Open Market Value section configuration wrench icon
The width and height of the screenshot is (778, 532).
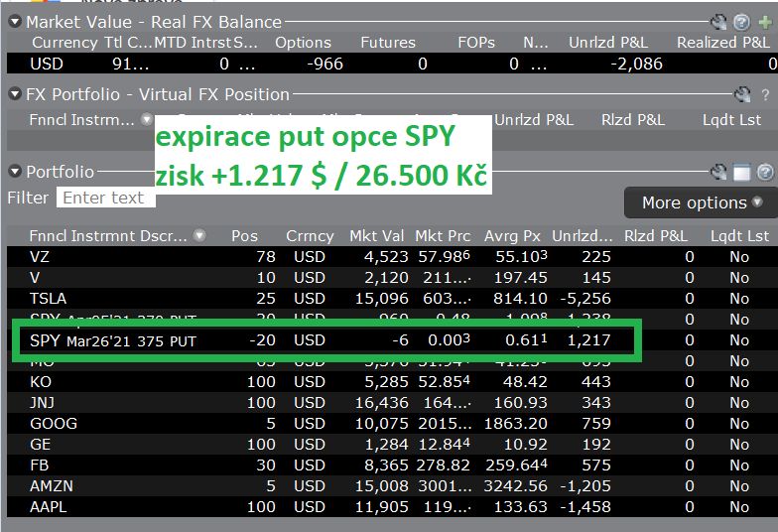(718, 22)
